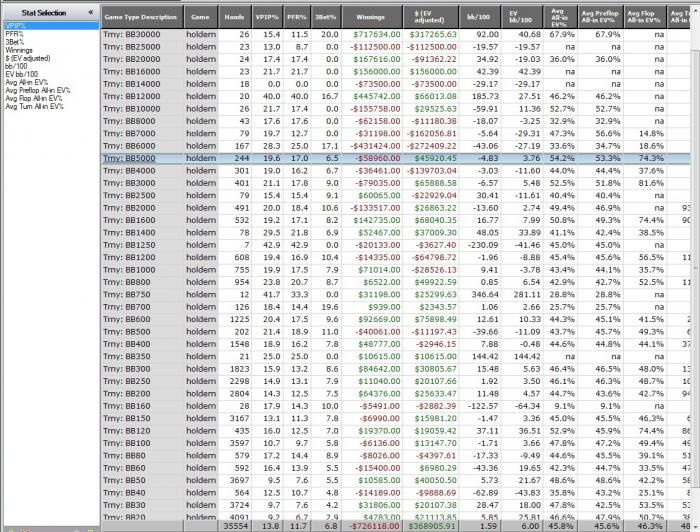Select the Trny: BB3000 row
This screenshot has width=700, height=532.
coord(396,183)
